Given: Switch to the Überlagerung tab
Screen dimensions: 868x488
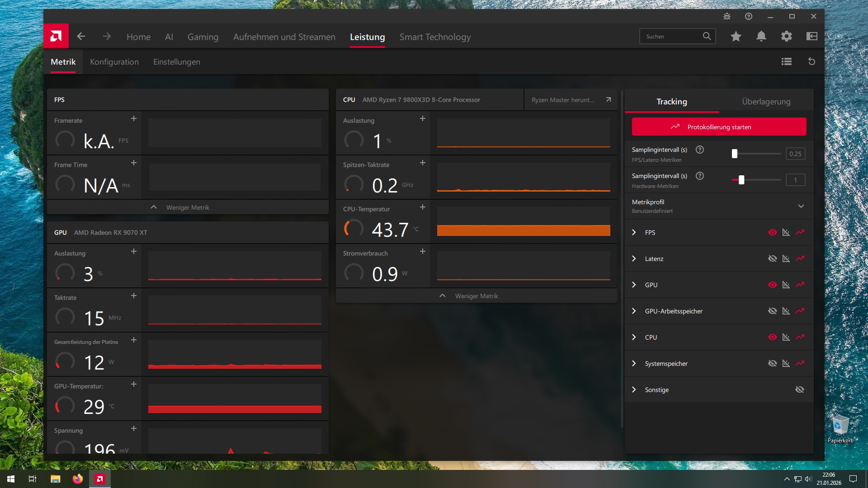Looking at the screenshot, I should 766,102.
